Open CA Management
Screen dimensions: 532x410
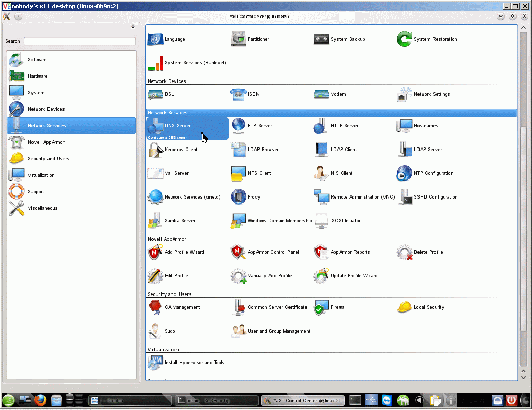[174, 307]
